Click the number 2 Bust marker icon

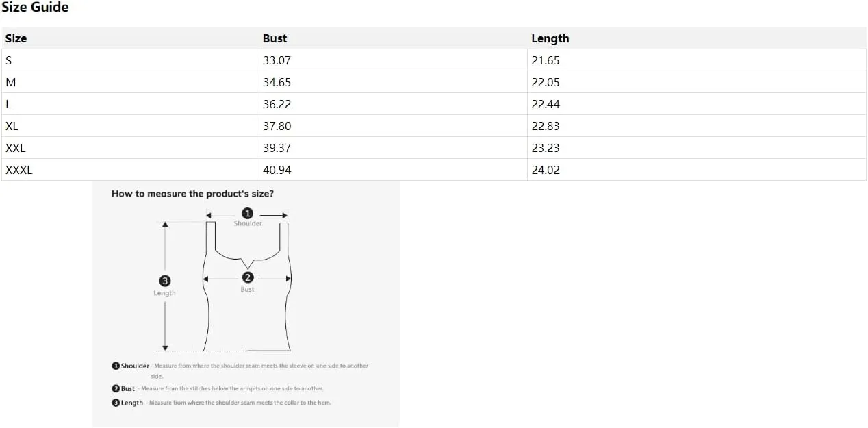coord(248,277)
